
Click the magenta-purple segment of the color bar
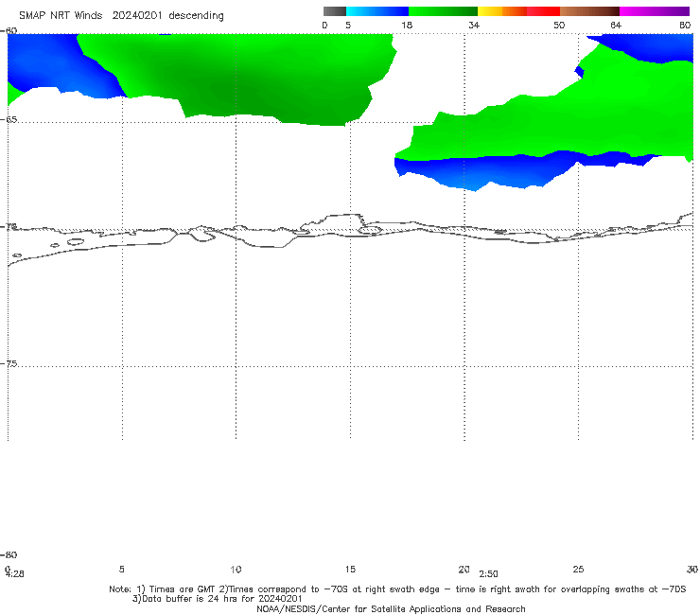(x=655, y=11)
